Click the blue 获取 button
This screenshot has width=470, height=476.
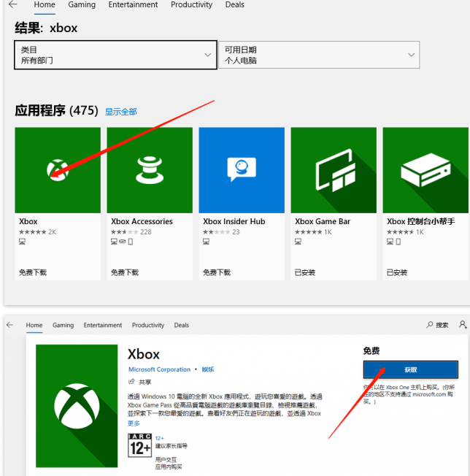pos(411,369)
